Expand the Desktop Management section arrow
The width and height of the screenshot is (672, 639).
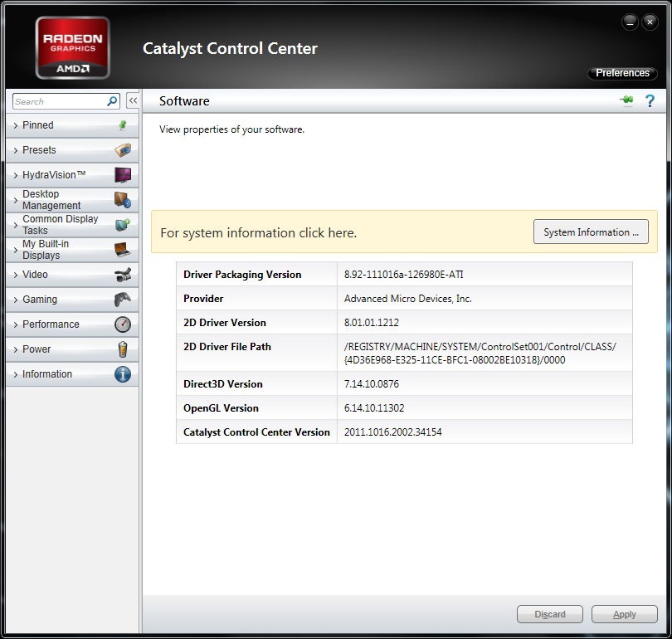[16, 200]
